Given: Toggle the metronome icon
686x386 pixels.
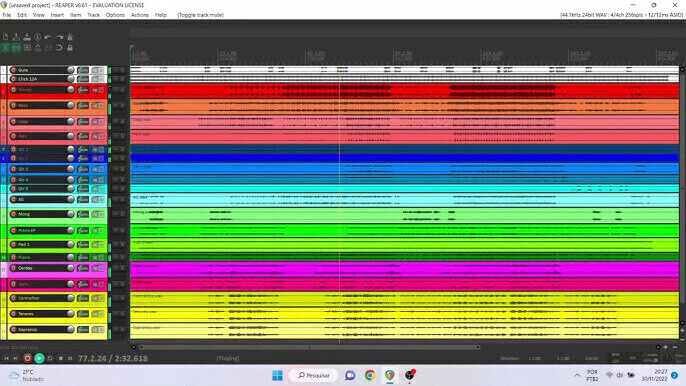Looking at the screenshot, I should pos(70,37).
